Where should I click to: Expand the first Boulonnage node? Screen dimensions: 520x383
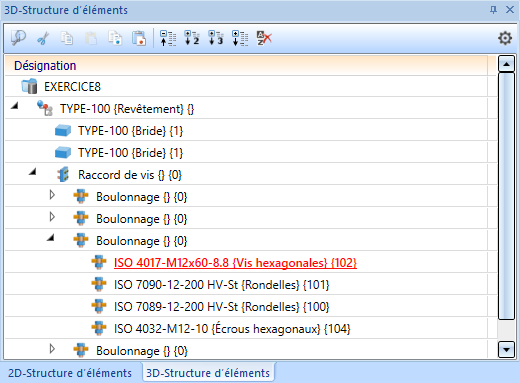pyautogui.click(x=52, y=195)
